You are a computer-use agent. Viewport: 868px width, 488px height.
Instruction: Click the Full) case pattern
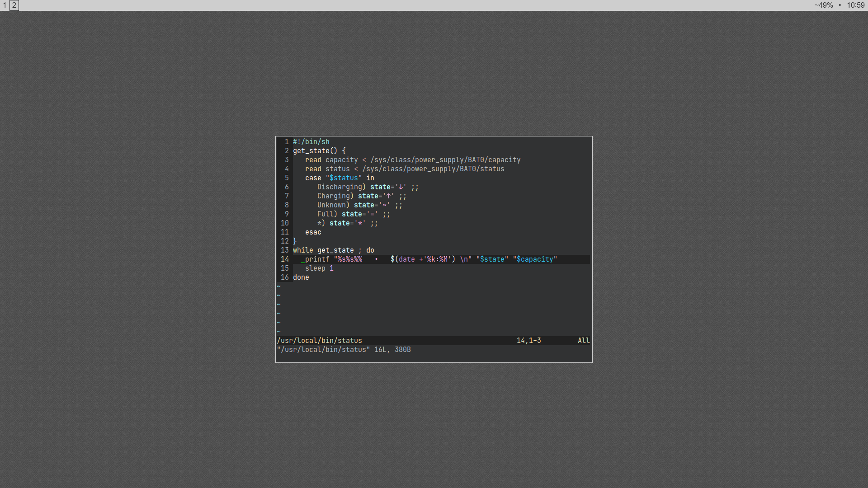(x=327, y=214)
